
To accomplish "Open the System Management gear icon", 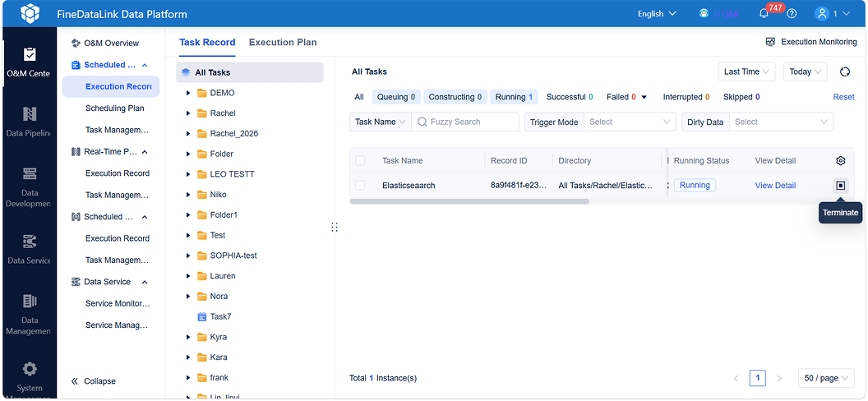I will 30,369.
